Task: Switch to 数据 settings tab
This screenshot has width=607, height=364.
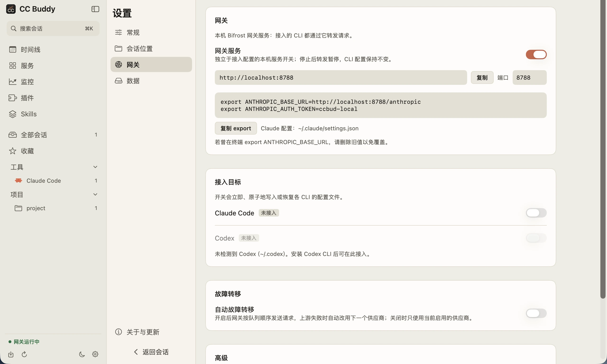Action: 151,81
